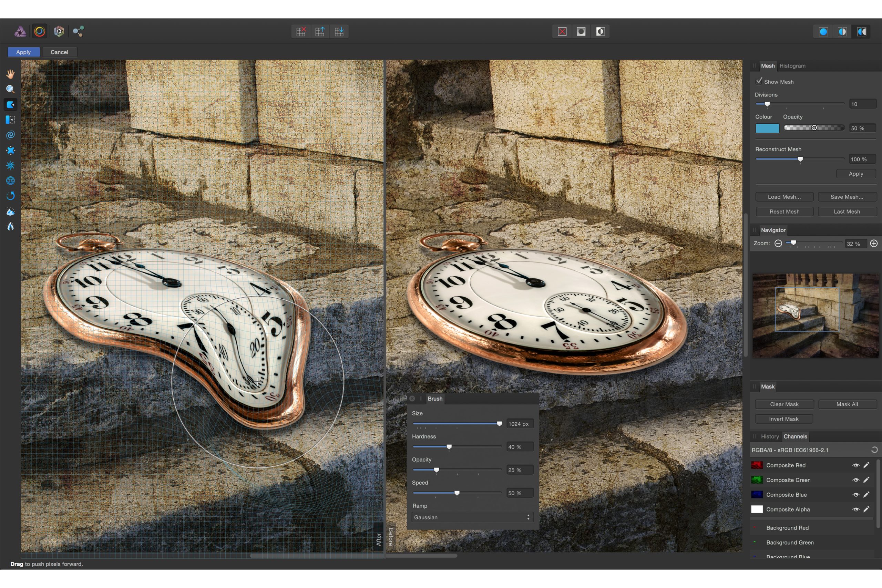This screenshot has width=882, height=588.
Task: Select the Liquify Twirl tool
Action: point(10,135)
